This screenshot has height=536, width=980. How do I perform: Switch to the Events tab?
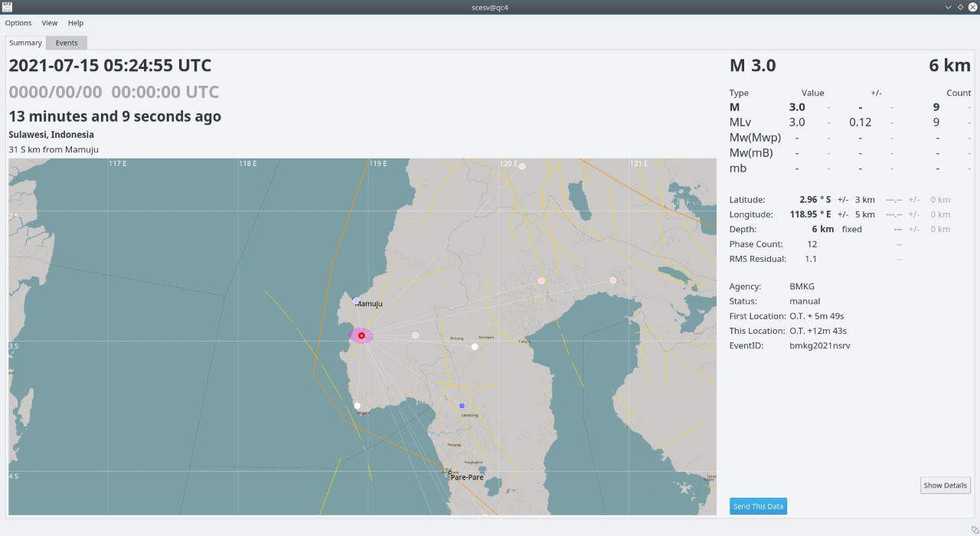click(67, 43)
